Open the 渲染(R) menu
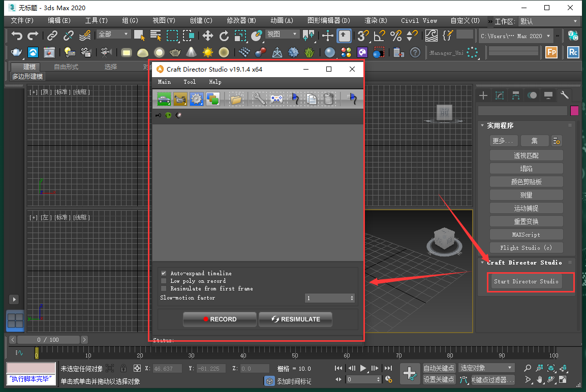Image resolution: width=586 pixels, height=392 pixels. [376, 20]
